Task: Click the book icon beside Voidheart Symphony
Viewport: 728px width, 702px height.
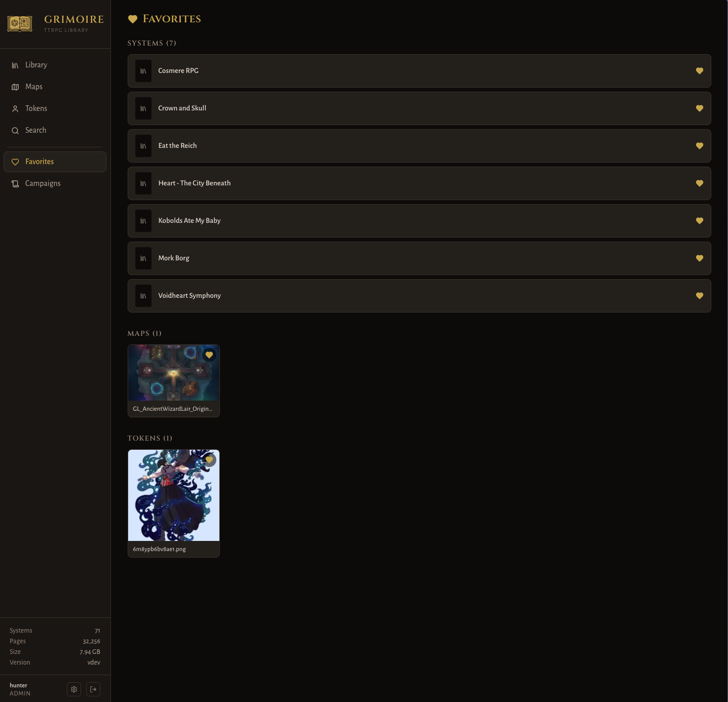Action: tap(143, 296)
